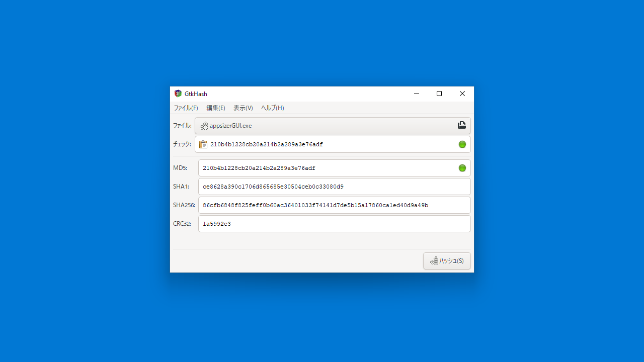Select the SHA256 hash output field
The width and height of the screenshot is (644, 362).
335,205
